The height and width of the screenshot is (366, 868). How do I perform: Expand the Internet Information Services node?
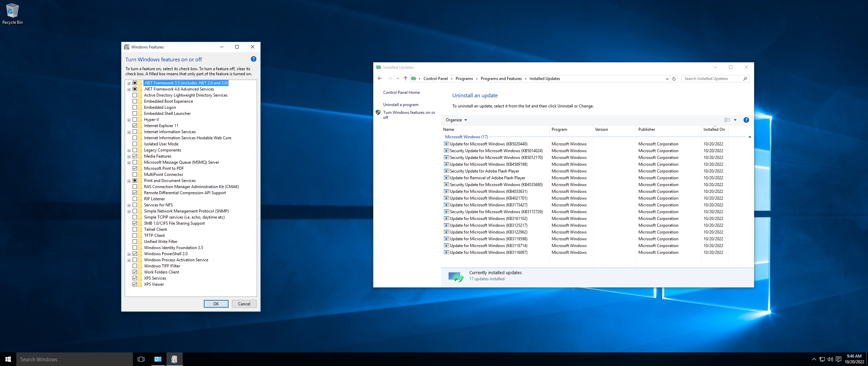pos(129,132)
